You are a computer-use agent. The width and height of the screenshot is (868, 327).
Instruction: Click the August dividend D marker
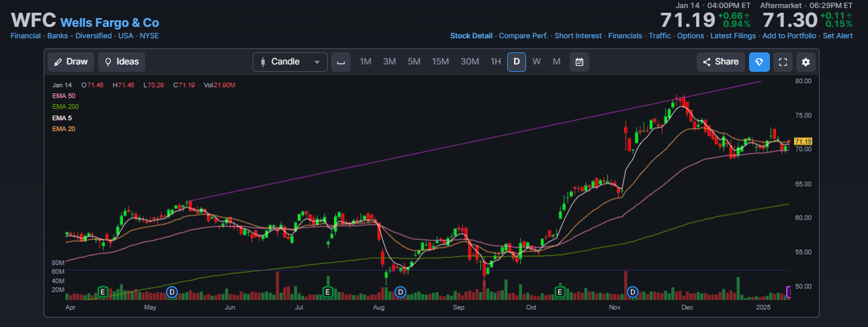click(400, 291)
